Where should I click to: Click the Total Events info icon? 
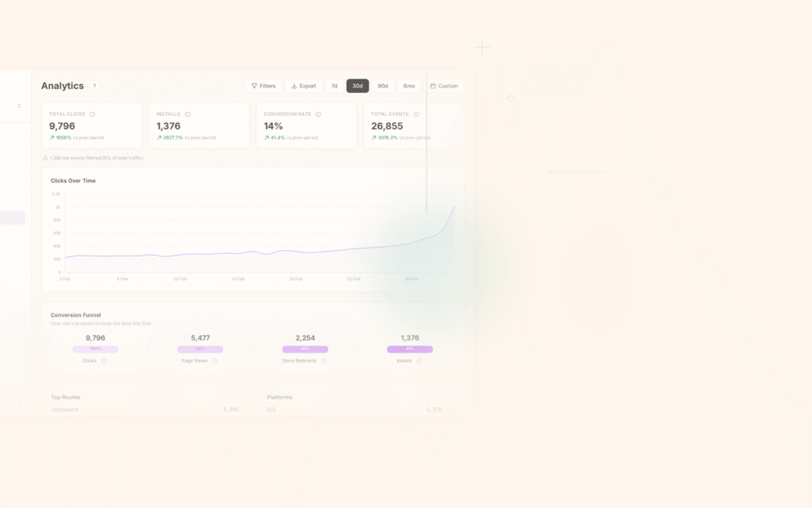point(415,114)
